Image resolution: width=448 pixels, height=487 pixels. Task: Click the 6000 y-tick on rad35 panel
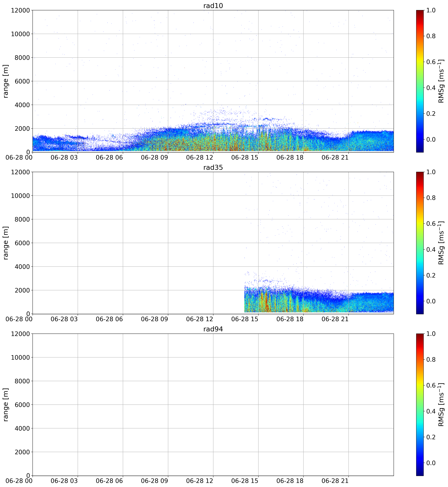click(22, 243)
